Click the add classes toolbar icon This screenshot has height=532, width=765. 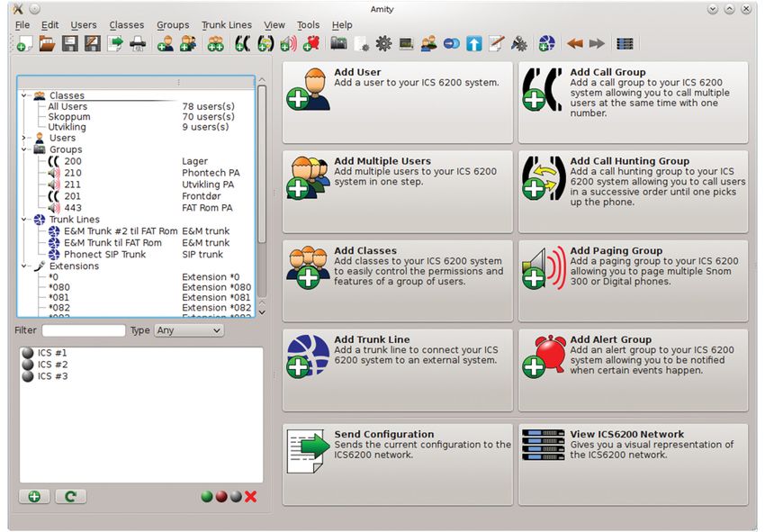pyautogui.click(x=215, y=44)
